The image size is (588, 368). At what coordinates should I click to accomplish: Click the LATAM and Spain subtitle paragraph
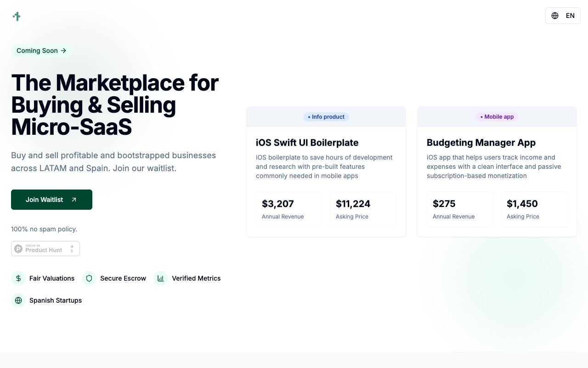113,162
